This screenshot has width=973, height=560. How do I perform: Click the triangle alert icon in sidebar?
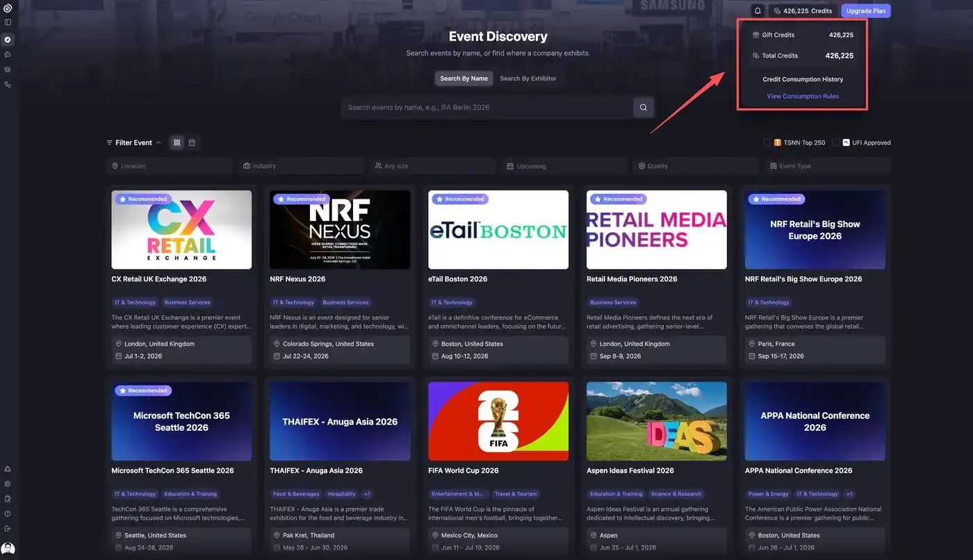coord(8,469)
